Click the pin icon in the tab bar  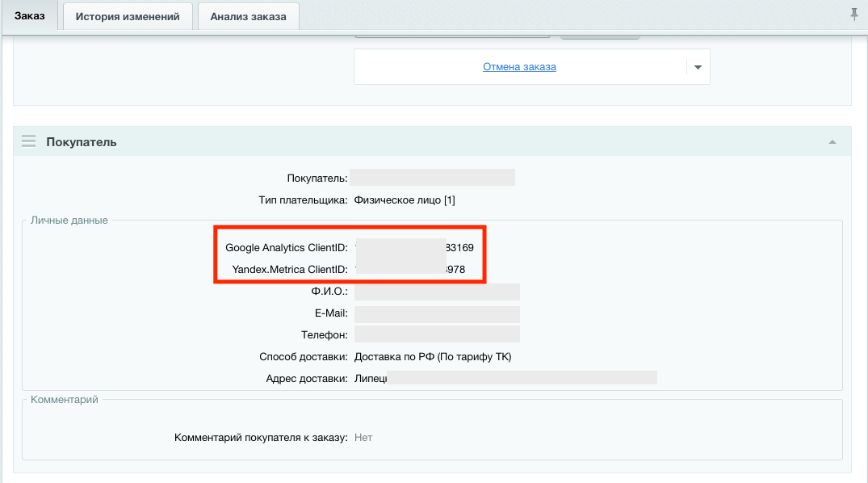click(854, 15)
